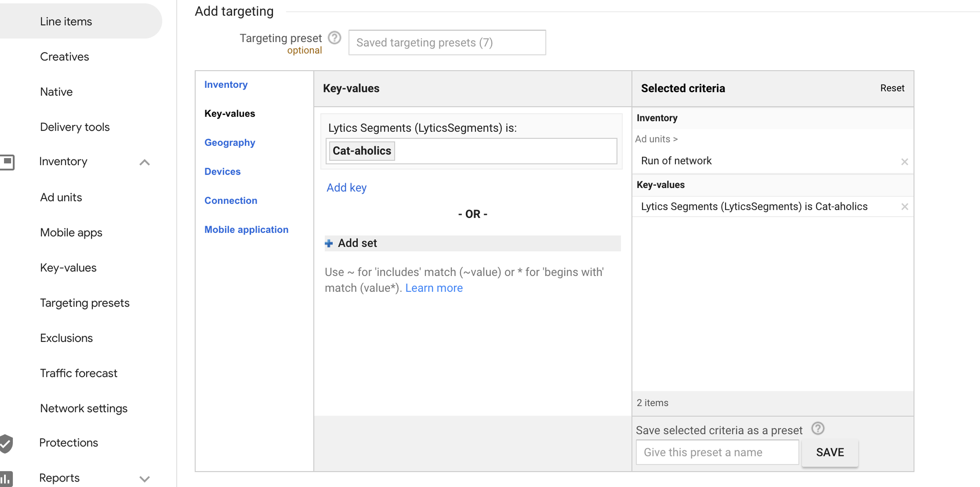Collapse the Inventory sidebar section
Screen dimensions: 980x487
(145, 162)
